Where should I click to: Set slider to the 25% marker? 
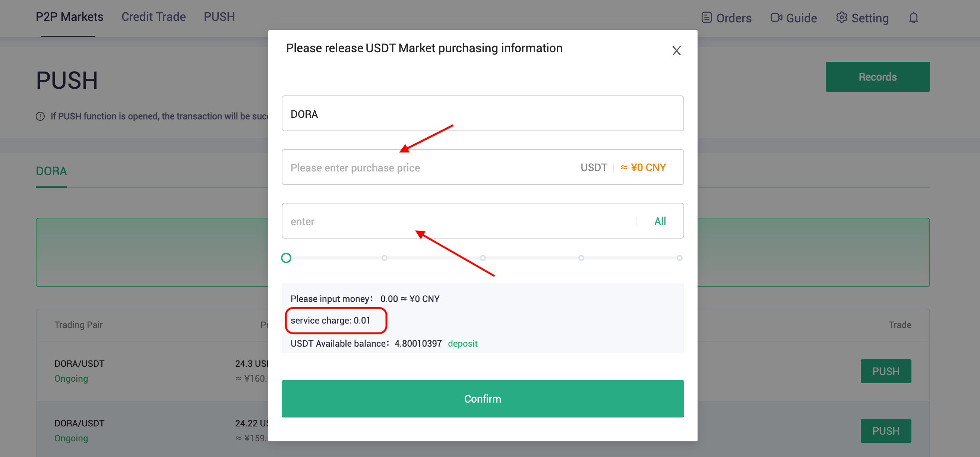tap(384, 258)
